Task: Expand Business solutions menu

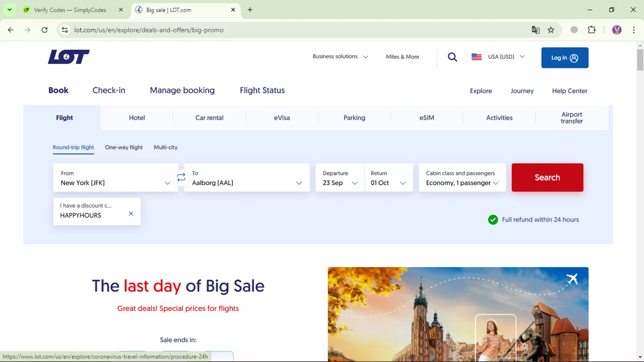Action: click(340, 57)
